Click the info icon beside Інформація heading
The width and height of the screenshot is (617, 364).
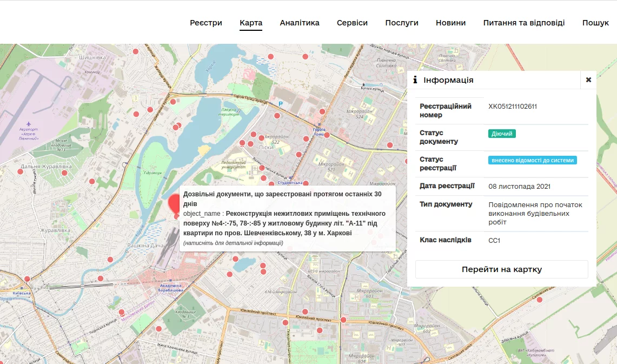pyautogui.click(x=415, y=80)
